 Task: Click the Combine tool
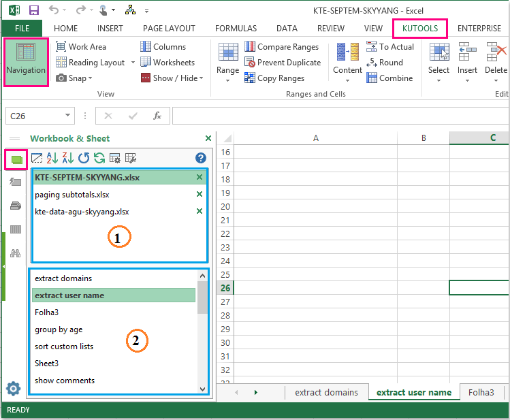389,78
